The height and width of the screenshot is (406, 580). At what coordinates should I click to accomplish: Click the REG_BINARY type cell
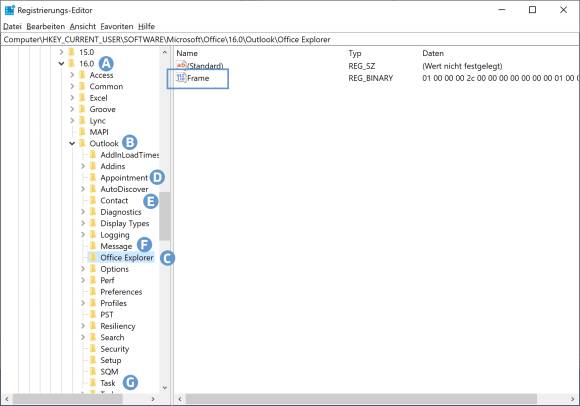pyautogui.click(x=370, y=78)
